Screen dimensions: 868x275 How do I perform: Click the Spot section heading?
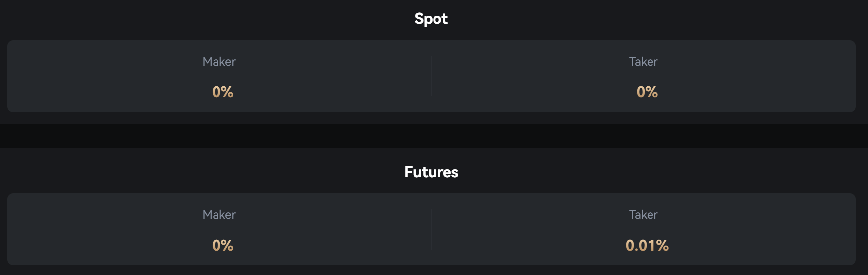coord(431,19)
